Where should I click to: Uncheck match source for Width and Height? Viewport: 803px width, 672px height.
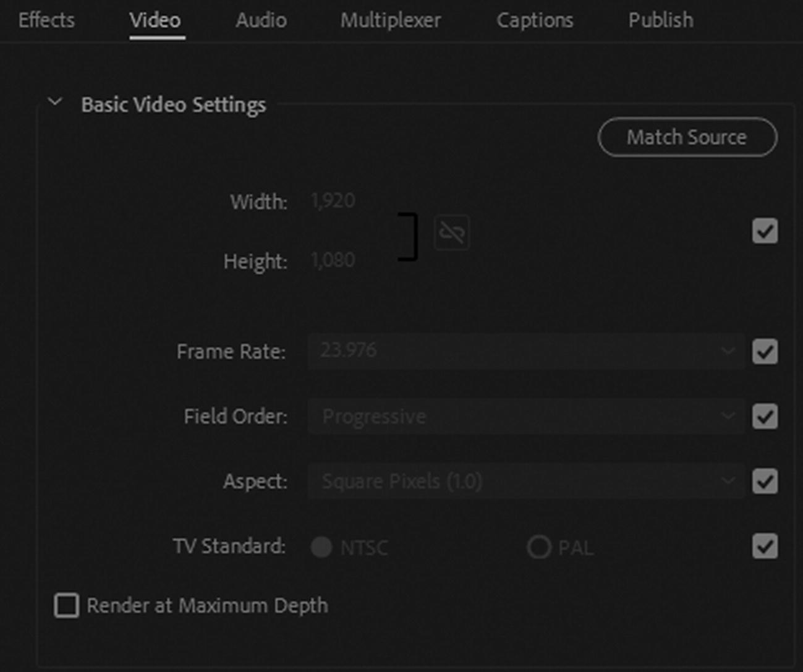coord(765,231)
